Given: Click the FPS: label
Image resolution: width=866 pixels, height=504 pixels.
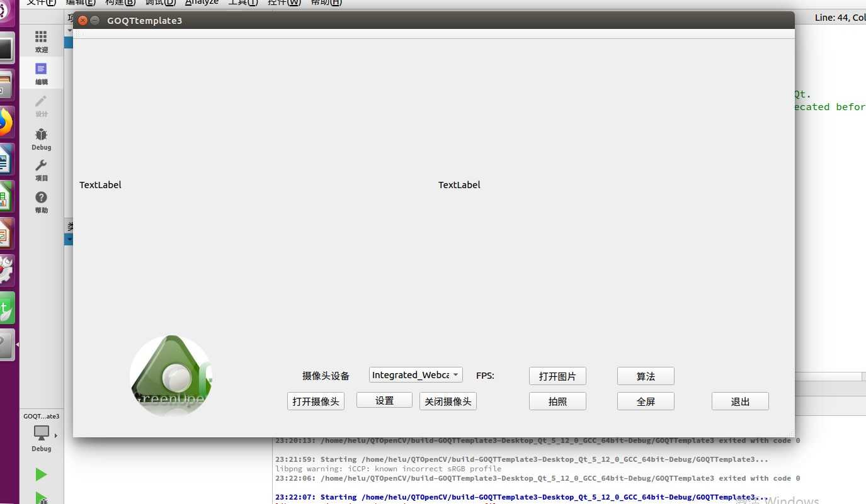Looking at the screenshot, I should point(485,376).
